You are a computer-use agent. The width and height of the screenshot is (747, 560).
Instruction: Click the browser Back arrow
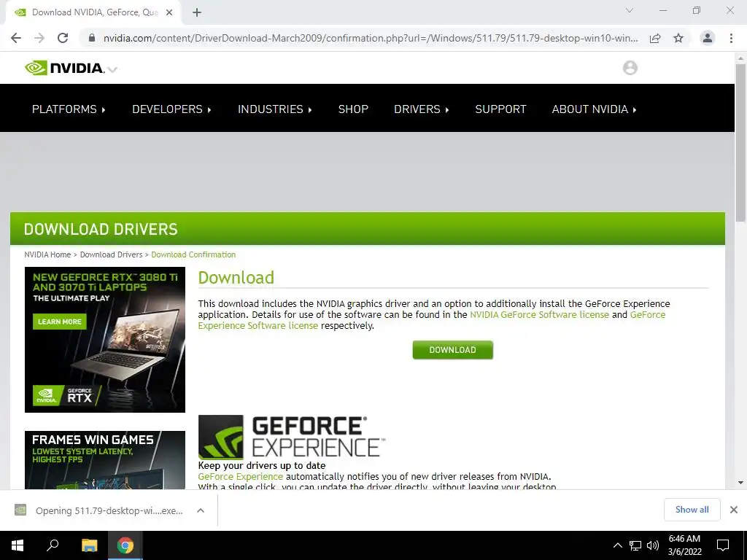tap(16, 38)
